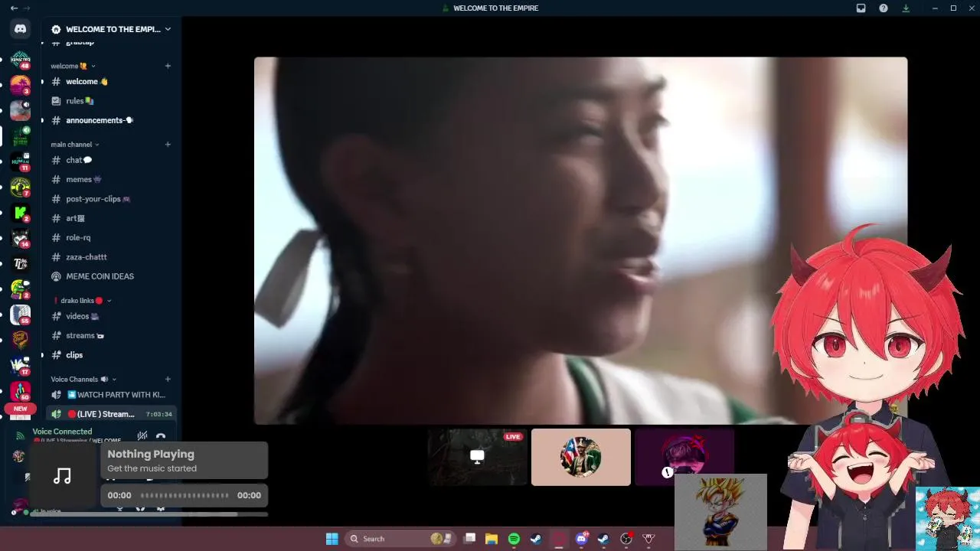Add a channel to the welcome category

[168, 66]
